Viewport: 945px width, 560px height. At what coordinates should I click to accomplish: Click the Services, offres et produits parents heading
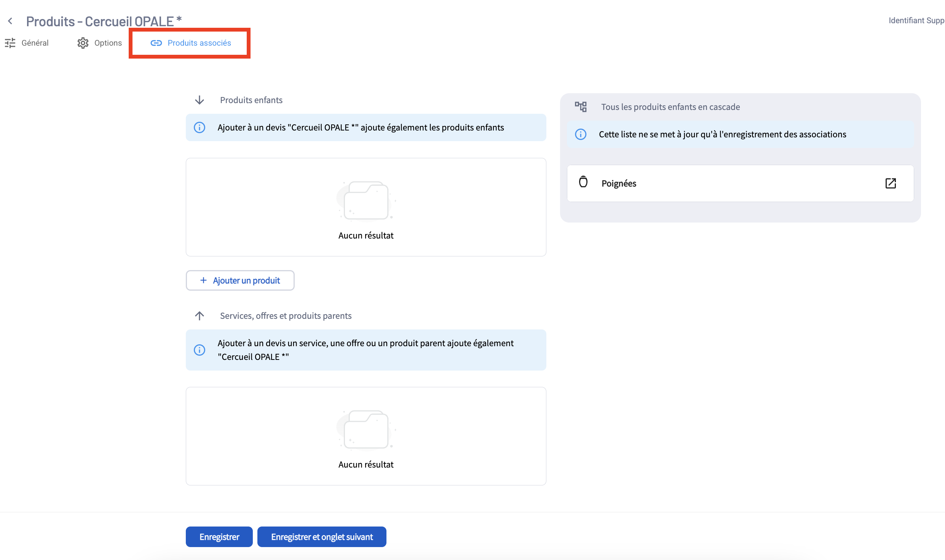pos(286,316)
